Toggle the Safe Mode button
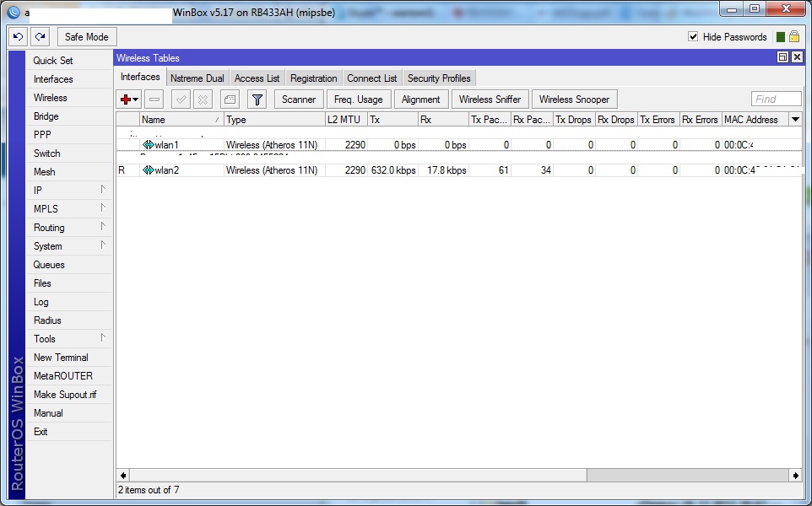This screenshot has height=506, width=812. tap(87, 37)
